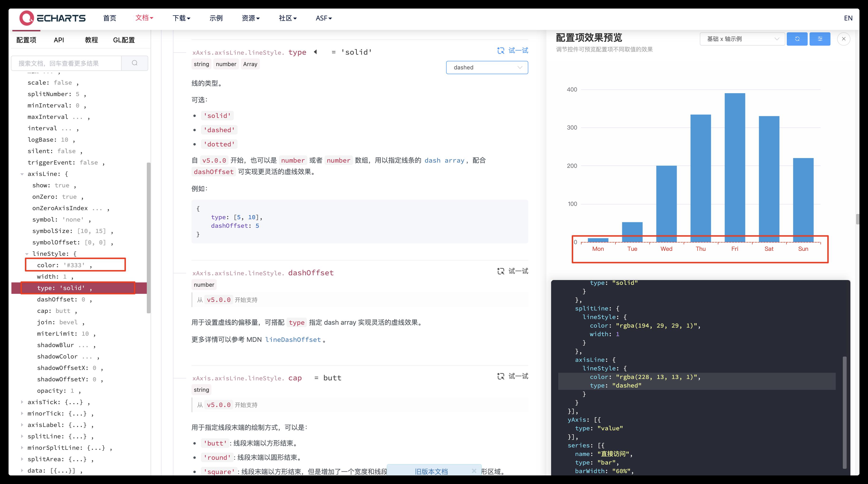
Task: Select width: 1 in the tree
Action: (55, 276)
